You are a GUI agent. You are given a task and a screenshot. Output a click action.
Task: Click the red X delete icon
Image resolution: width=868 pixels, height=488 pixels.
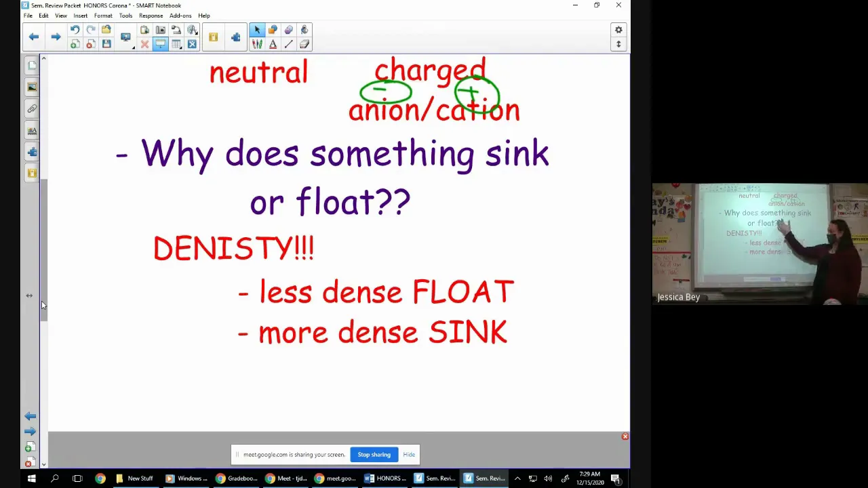pos(144,44)
